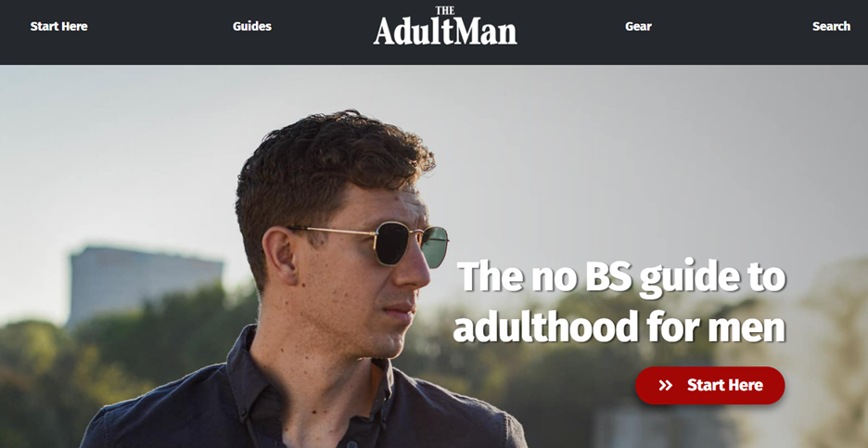868x448 pixels.
Task: Open the Gear navigation item
Action: [x=638, y=26]
